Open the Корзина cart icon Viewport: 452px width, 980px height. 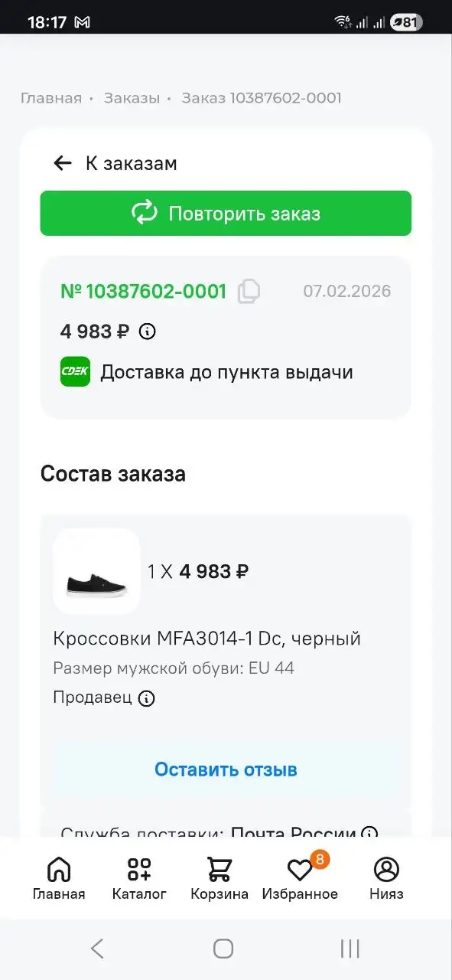click(219, 868)
